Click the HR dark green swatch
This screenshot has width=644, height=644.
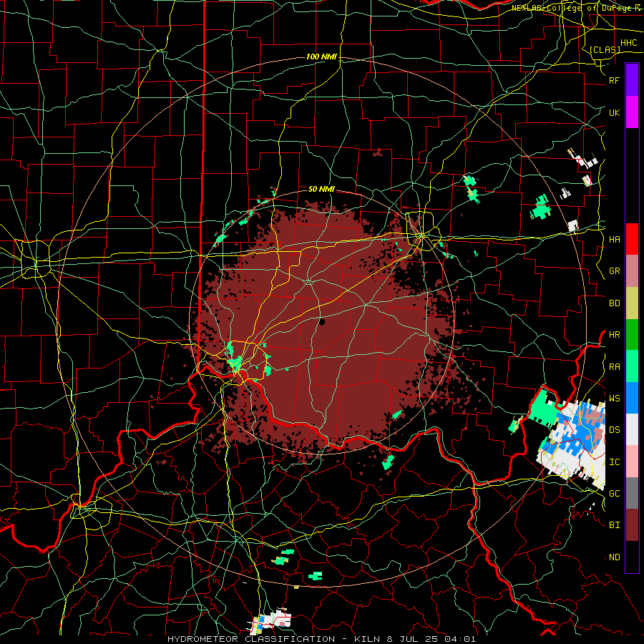point(632,334)
